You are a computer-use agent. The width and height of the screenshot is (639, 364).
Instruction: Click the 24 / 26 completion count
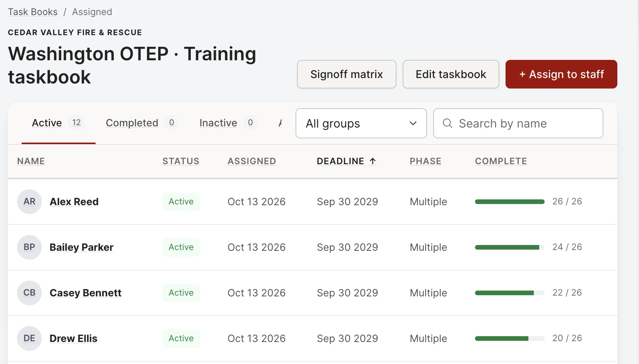(x=567, y=247)
